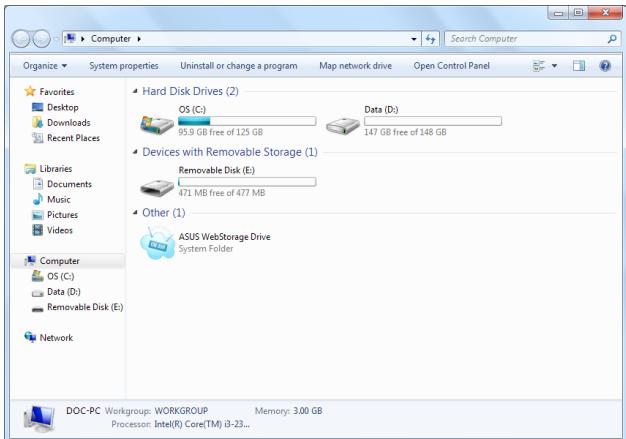Click the magnifier search icon
626x439 pixels.
click(612, 39)
